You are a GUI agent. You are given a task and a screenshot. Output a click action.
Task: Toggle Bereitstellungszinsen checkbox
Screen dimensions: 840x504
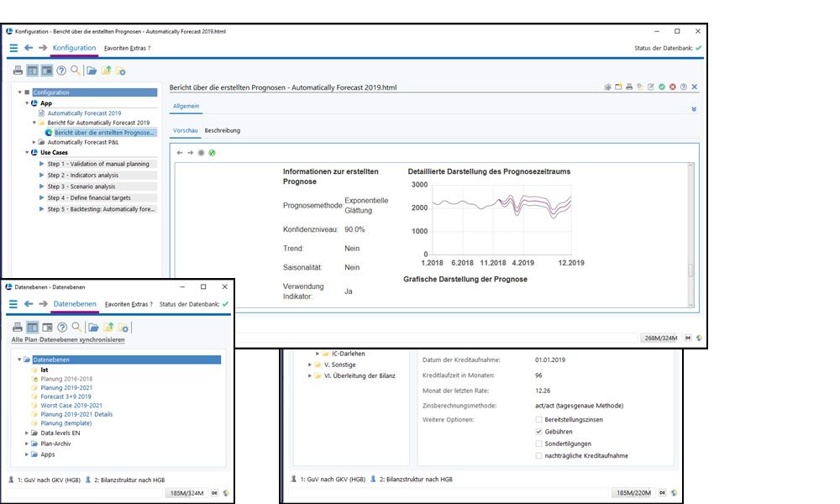click(538, 419)
